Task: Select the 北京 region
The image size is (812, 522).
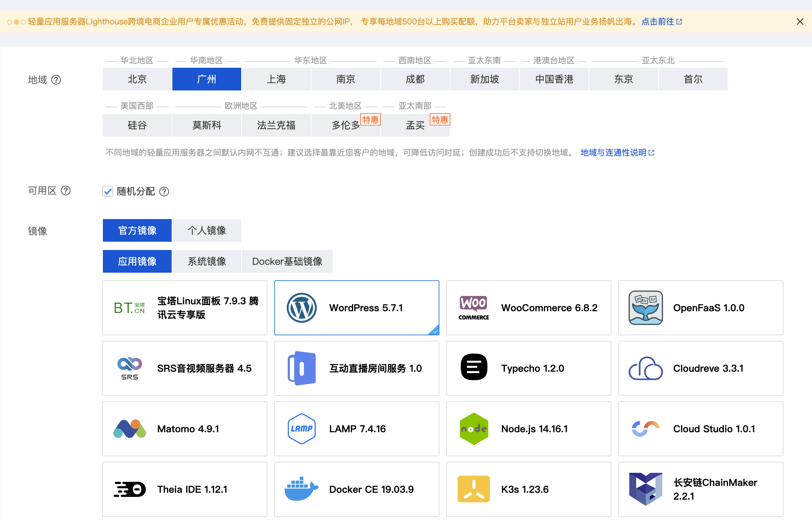Action: tap(137, 79)
